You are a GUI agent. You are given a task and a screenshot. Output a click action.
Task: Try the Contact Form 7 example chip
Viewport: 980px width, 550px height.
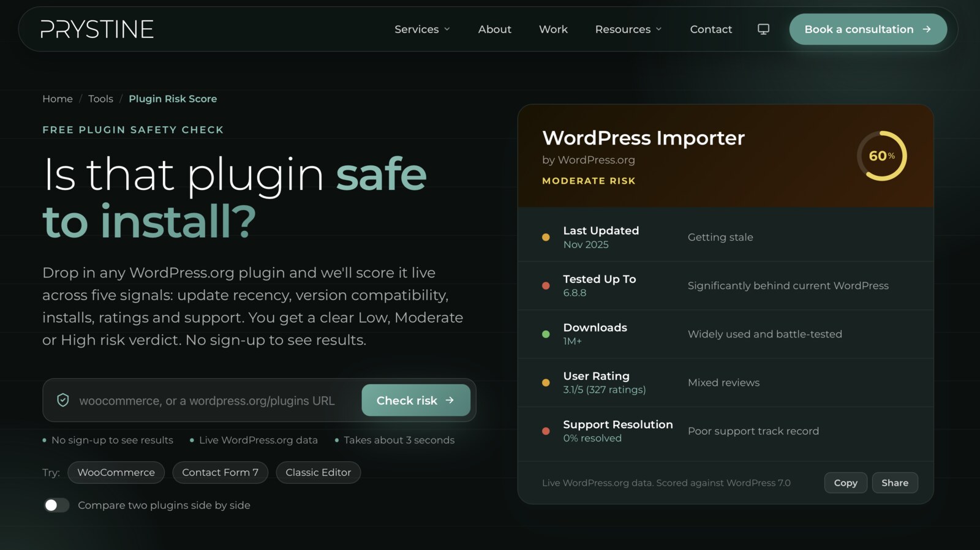(220, 472)
